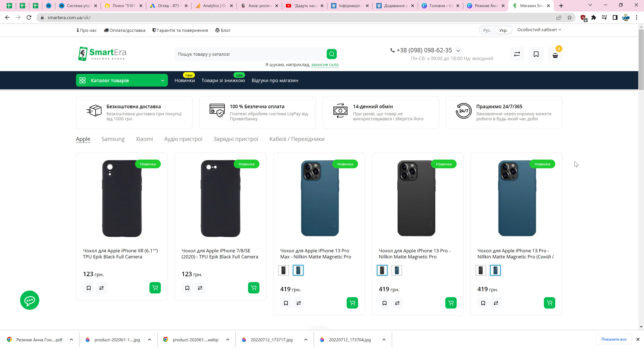The width and height of the screenshot is (644, 349).
Task: Compare the iPhone 7/8/SE case
Action: (200, 288)
